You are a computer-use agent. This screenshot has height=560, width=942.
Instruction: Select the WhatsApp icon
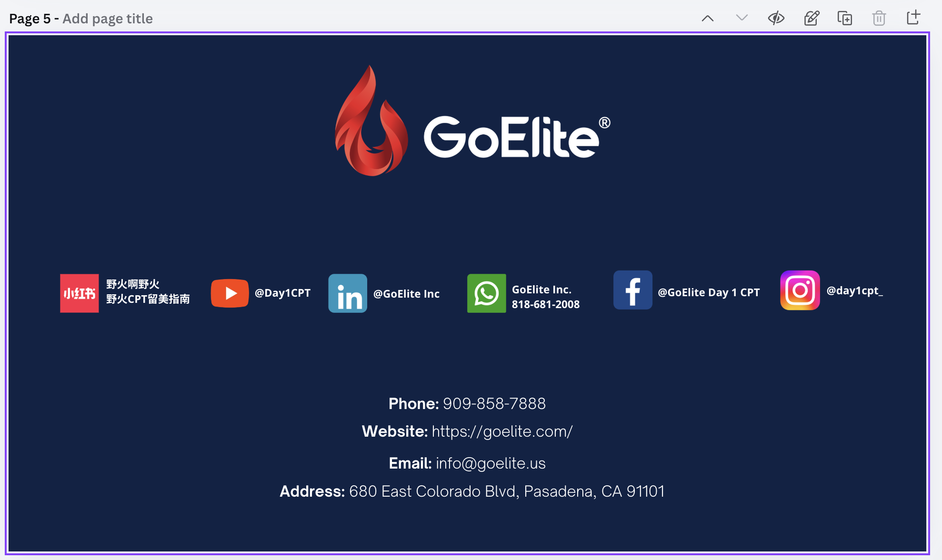[x=487, y=293]
